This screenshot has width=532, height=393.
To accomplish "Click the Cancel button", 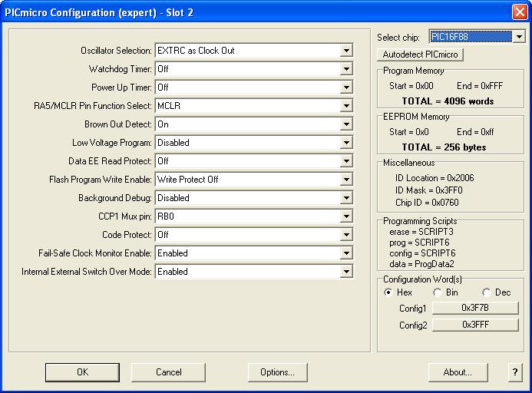I will point(169,372).
